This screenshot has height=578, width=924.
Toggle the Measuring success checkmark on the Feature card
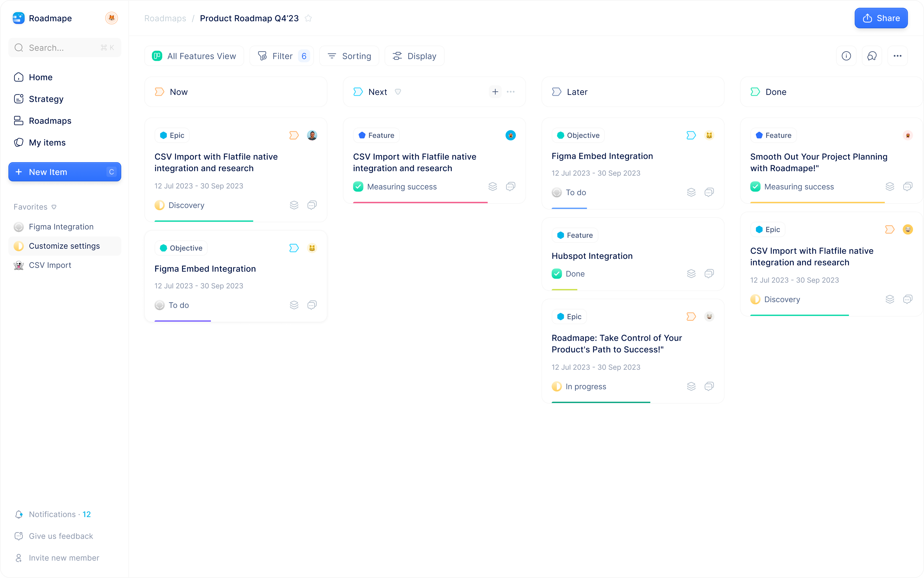[358, 186]
